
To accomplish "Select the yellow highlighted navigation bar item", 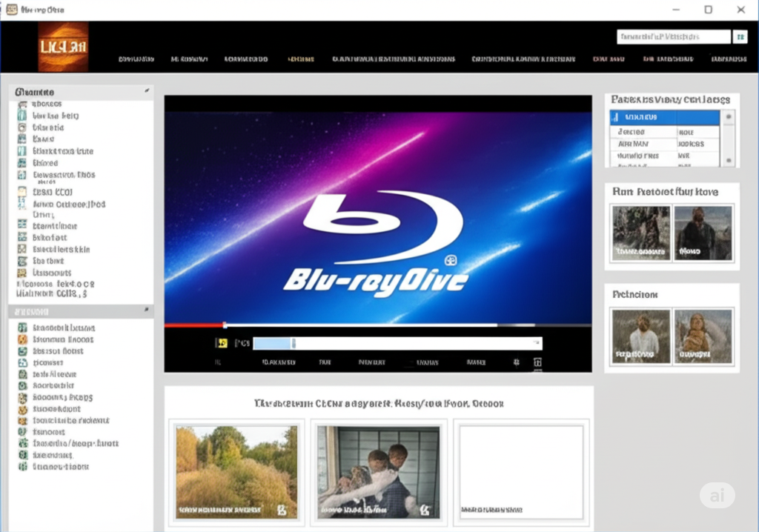I will click(301, 59).
